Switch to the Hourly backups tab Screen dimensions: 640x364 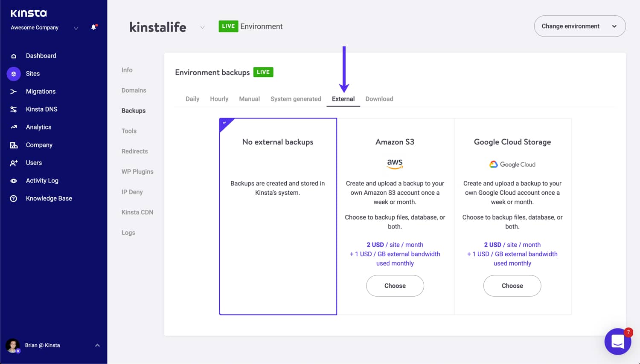click(219, 98)
